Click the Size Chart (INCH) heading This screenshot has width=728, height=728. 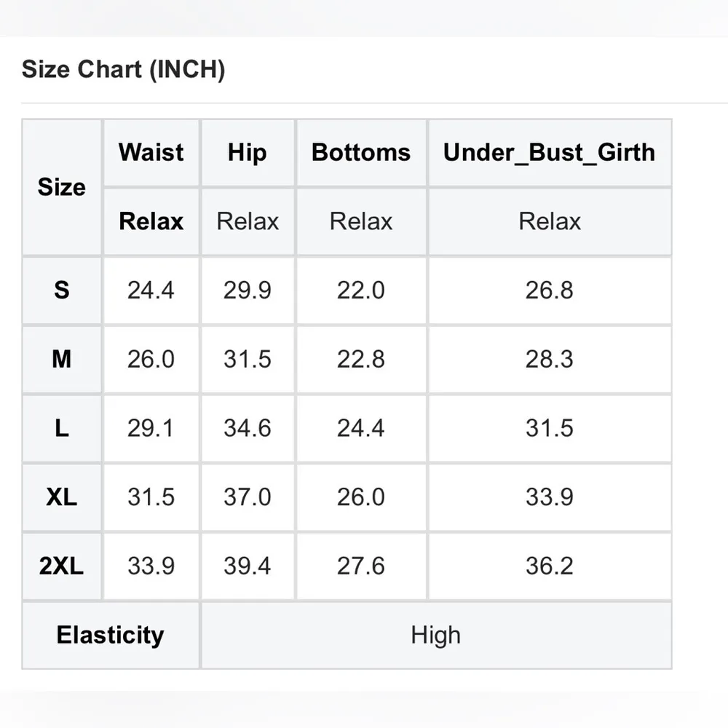(123, 70)
